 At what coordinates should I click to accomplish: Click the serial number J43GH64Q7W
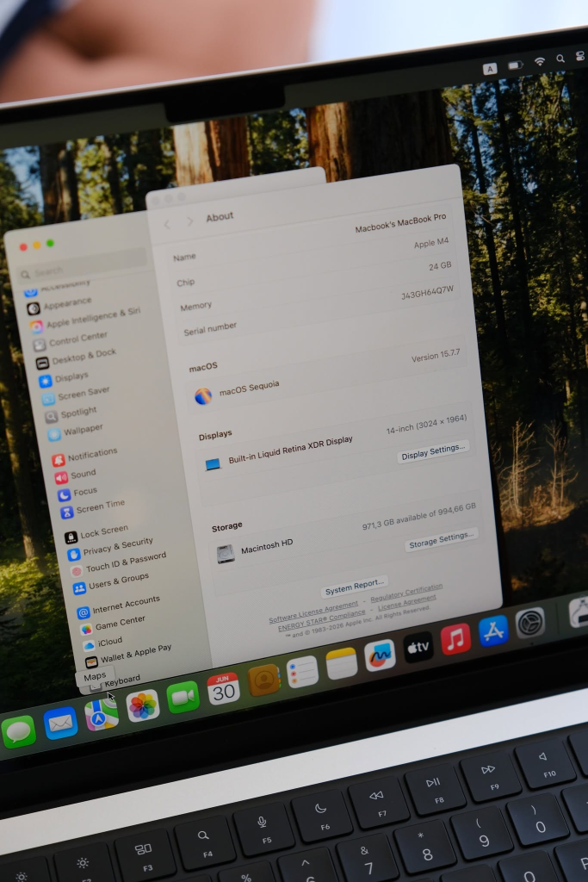pyautogui.click(x=427, y=293)
